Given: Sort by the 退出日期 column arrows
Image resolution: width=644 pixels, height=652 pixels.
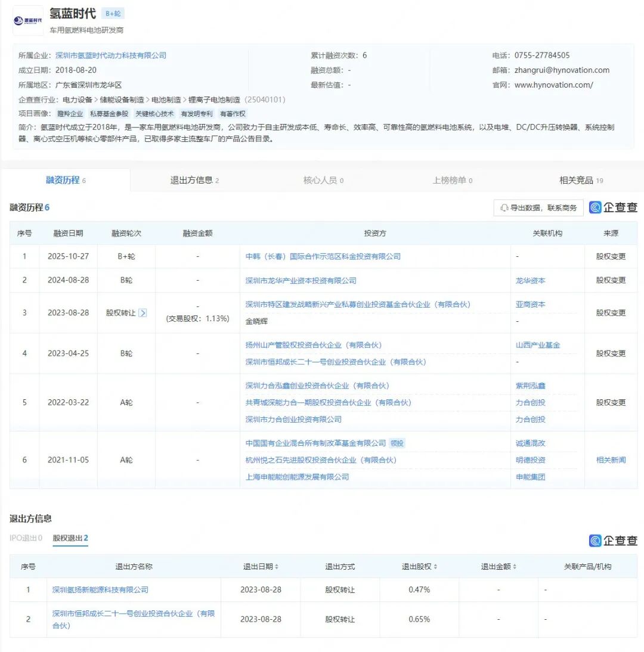Looking at the screenshot, I should point(277,567).
